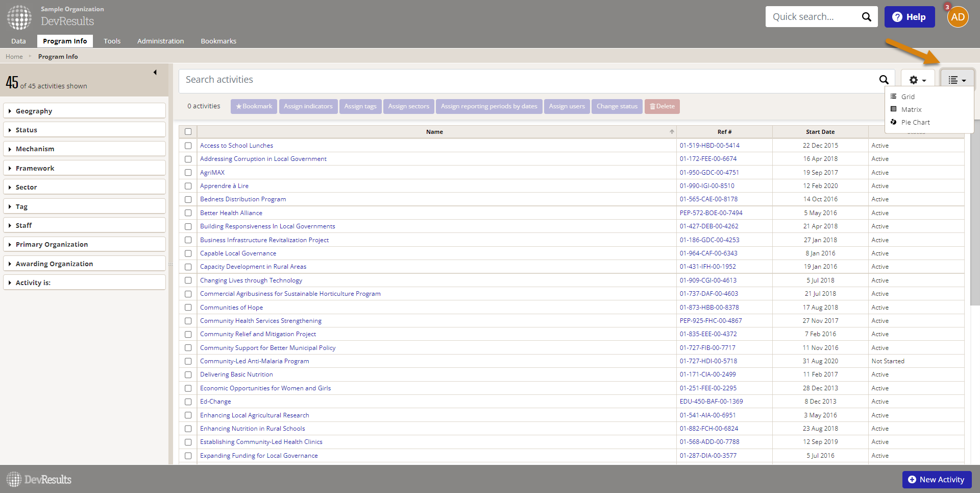The image size is (980, 493).
Task: Check the Better Health Alliance row checkbox
Action: click(x=188, y=213)
